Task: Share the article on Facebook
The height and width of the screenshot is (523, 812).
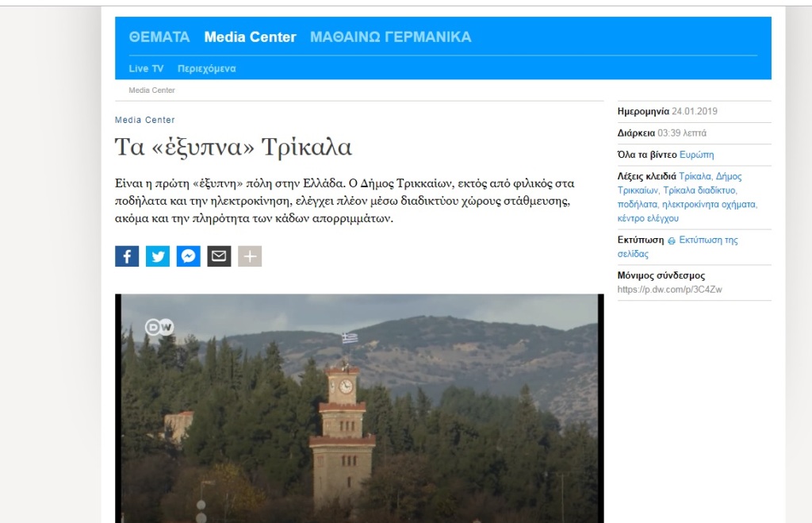Action: point(127,256)
